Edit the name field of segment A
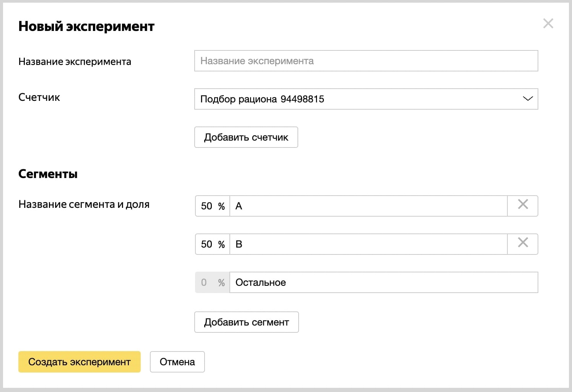Viewport: 572px width, 392px height. 368,206
